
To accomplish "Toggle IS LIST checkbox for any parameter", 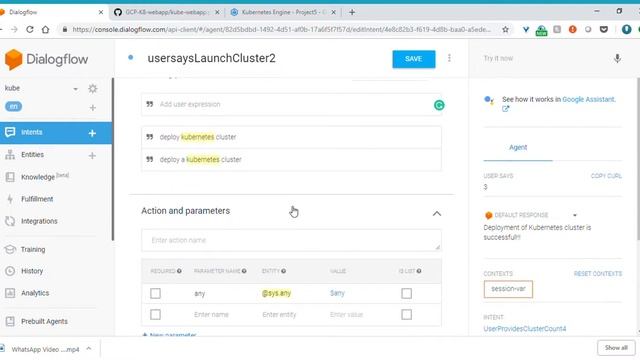I will (x=407, y=293).
